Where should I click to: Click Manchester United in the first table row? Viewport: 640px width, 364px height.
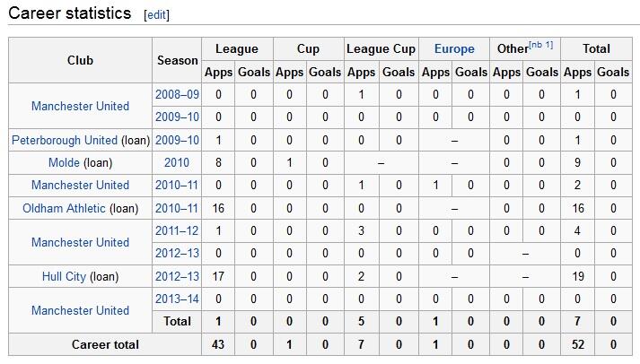[x=81, y=106]
